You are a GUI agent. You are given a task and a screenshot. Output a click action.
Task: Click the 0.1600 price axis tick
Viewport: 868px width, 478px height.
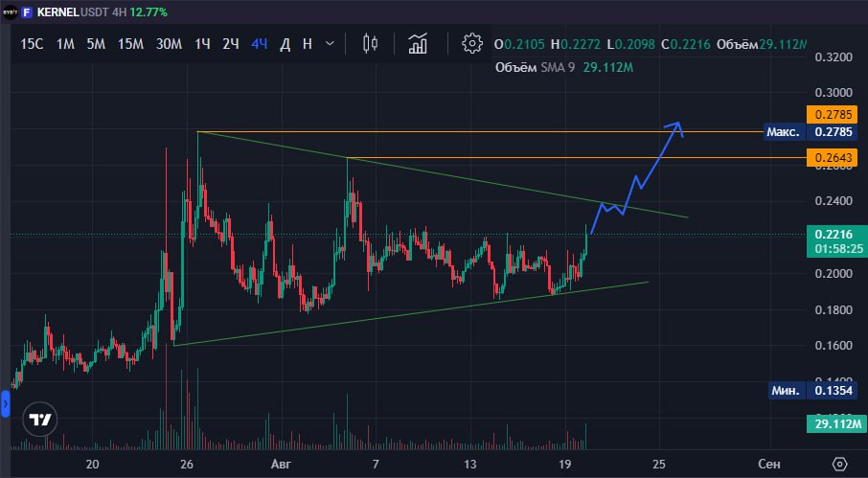pyautogui.click(x=834, y=347)
